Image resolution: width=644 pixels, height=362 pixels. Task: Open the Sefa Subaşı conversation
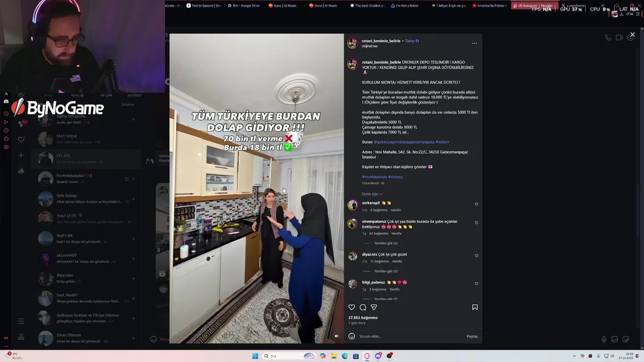(86, 198)
